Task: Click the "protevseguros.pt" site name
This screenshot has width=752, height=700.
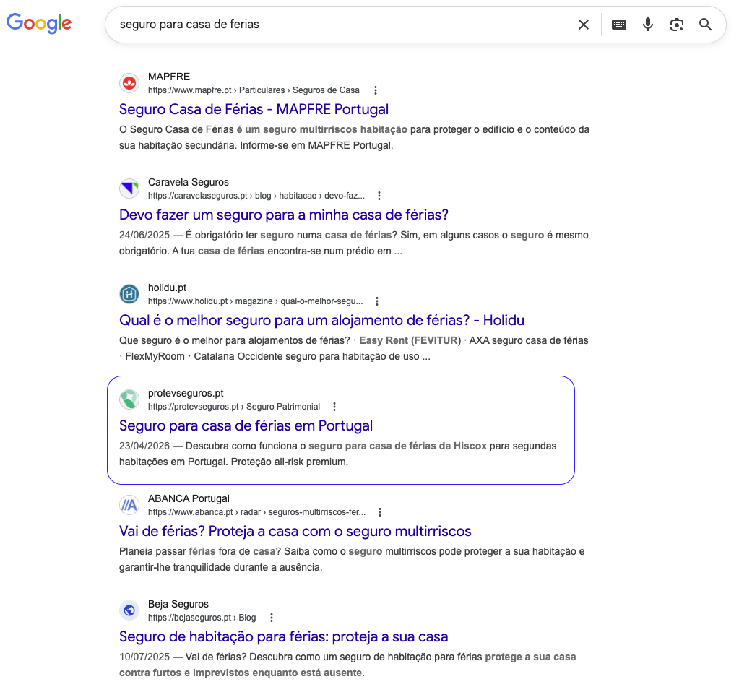Action: click(x=186, y=393)
